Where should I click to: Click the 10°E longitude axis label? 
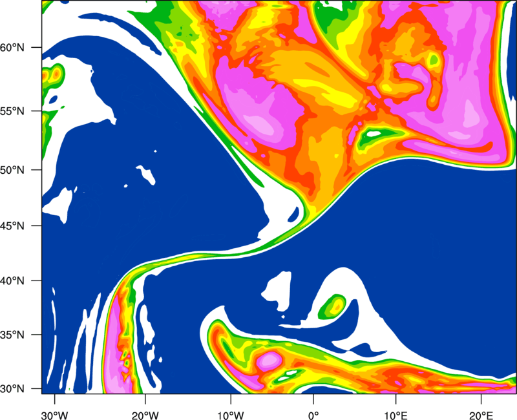point(396,415)
